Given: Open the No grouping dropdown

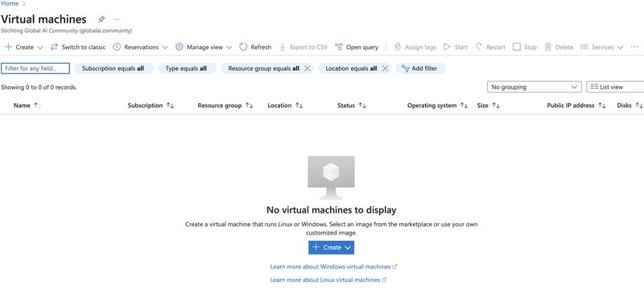Looking at the screenshot, I should pyautogui.click(x=534, y=87).
